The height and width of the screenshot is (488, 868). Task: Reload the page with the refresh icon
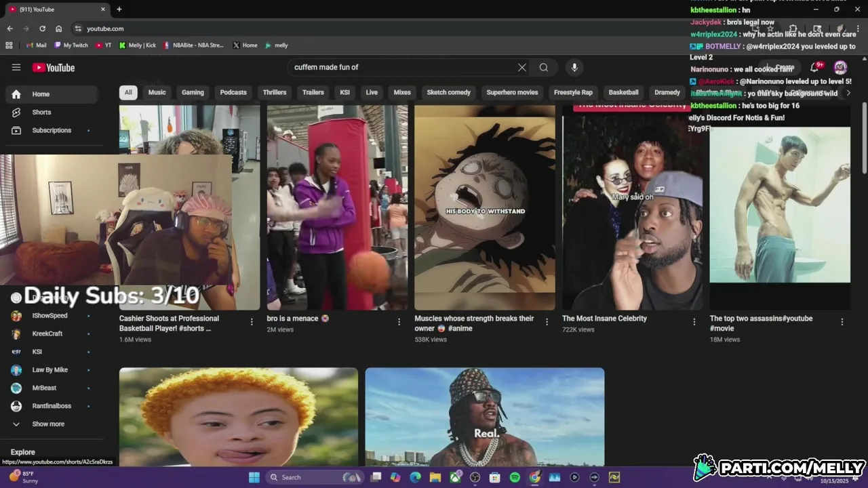tap(42, 28)
